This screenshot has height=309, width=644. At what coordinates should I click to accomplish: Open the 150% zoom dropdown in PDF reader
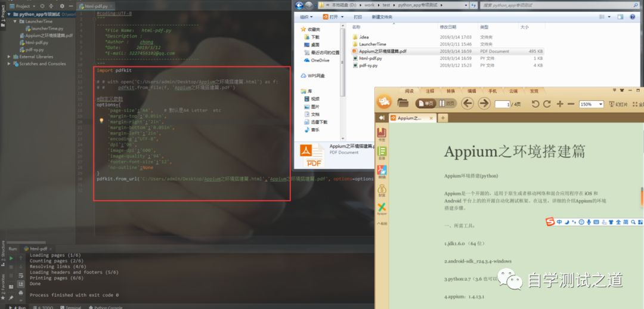point(601,104)
